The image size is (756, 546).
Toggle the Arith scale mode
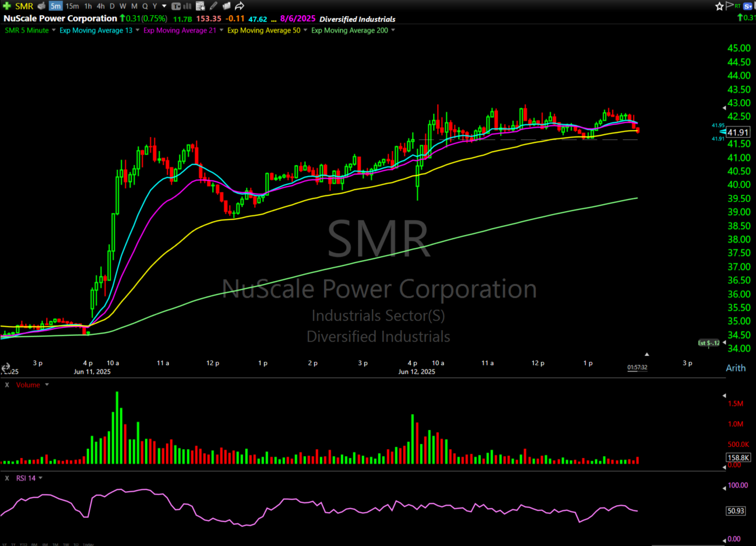[x=736, y=368]
